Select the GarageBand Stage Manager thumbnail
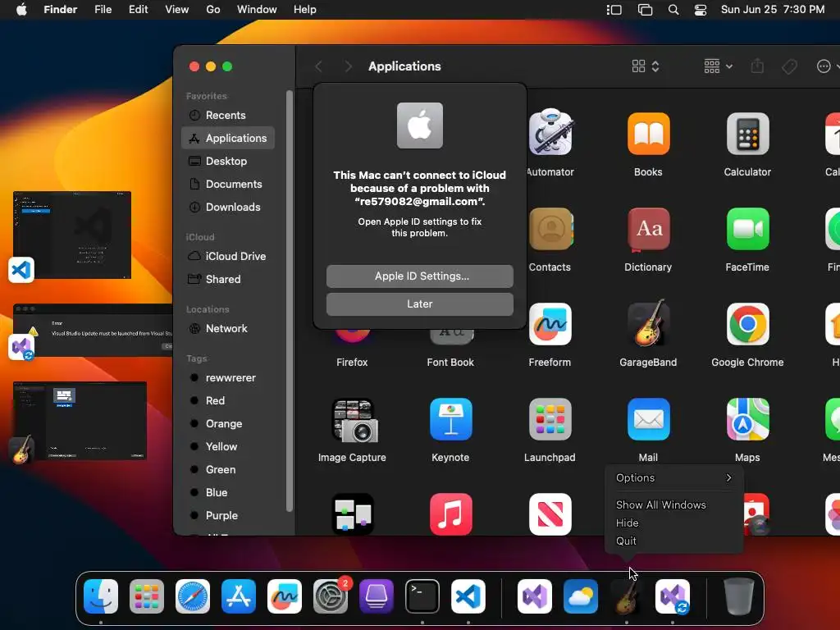This screenshot has width=840, height=630. (x=80, y=421)
